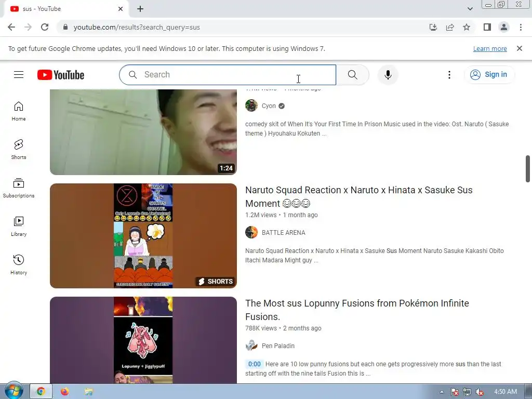Go to YouTube home via logo

pos(61,75)
